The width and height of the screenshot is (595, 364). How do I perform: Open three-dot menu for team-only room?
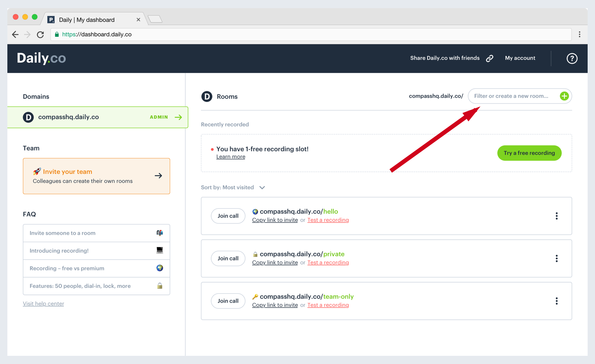pos(557,301)
